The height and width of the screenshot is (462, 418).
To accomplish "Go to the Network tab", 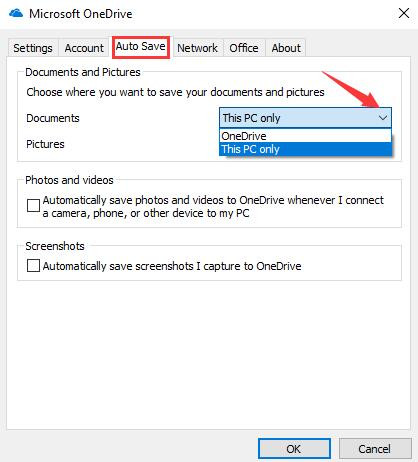I will [197, 48].
